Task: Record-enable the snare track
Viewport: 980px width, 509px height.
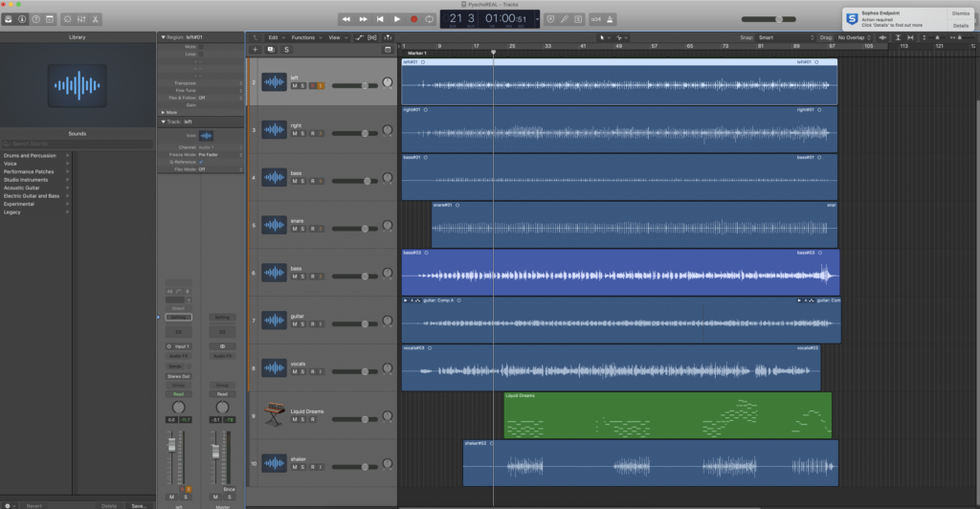Action: [x=313, y=229]
